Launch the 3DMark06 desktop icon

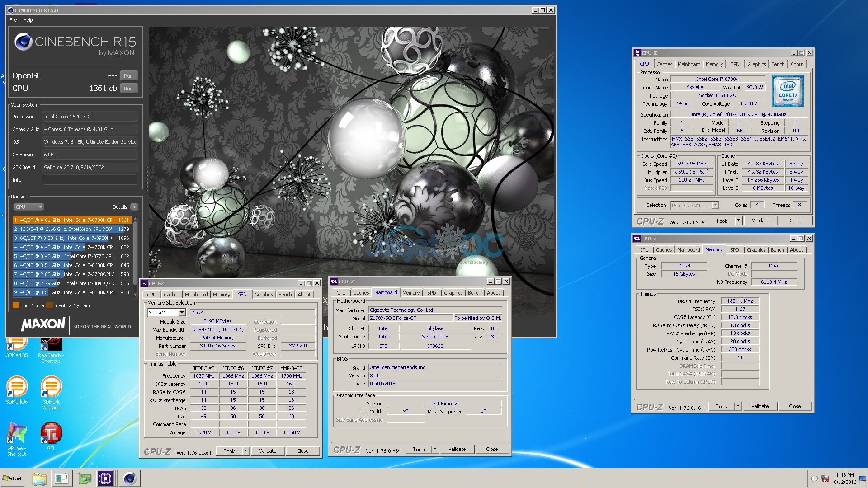(x=17, y=390)
